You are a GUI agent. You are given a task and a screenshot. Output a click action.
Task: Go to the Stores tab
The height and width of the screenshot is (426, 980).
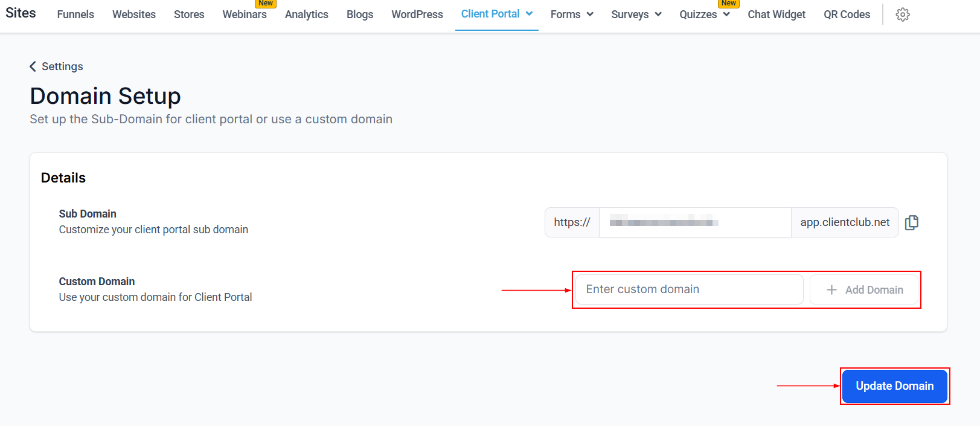(189, 15)
